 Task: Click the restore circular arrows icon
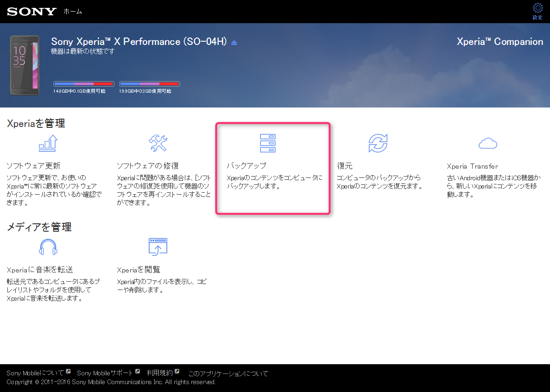(378, 143)
